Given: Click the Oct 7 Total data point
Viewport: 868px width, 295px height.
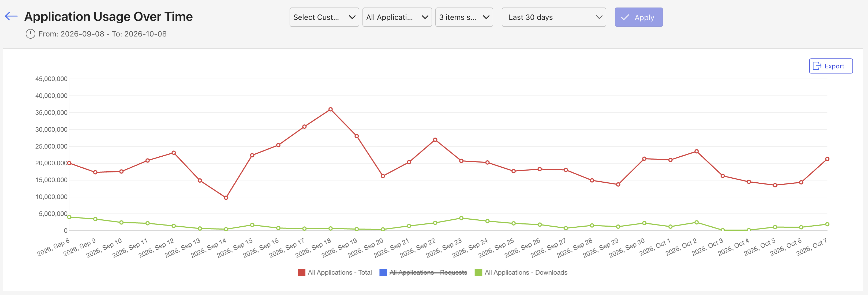Looking at the screenshot, I should click(827, 159).
